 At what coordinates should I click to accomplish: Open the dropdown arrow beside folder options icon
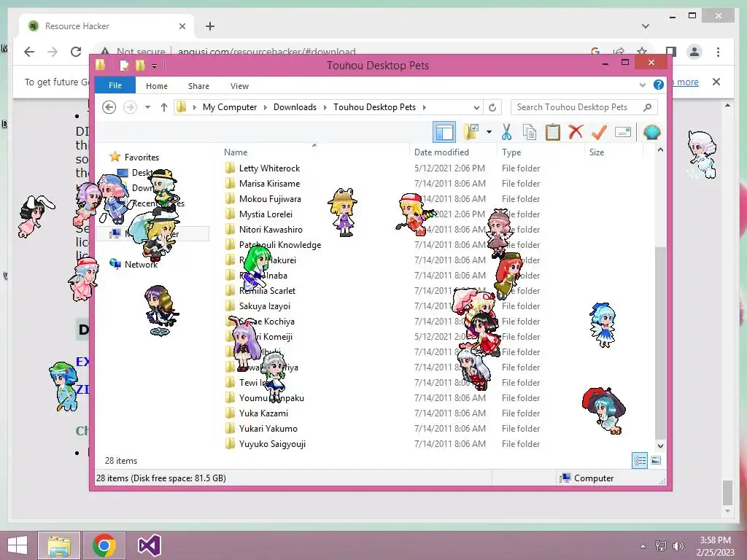click(x=489, y=132)
